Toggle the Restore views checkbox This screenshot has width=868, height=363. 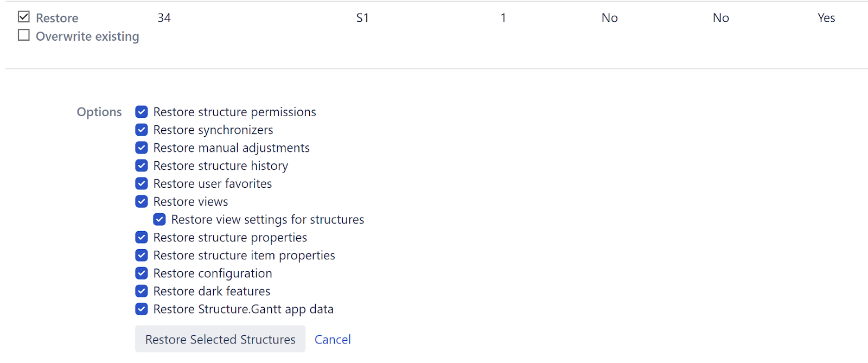point(142,201)
